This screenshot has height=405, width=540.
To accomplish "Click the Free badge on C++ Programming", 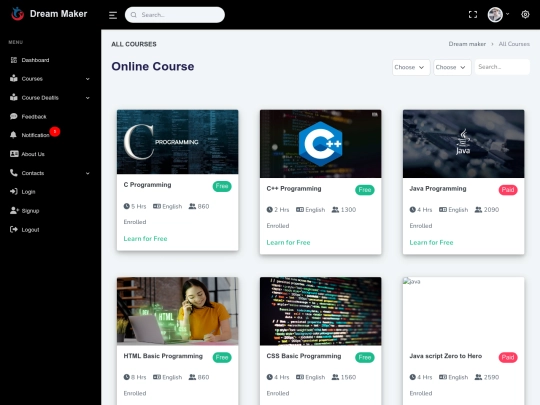I will click(x=365, y=190).
